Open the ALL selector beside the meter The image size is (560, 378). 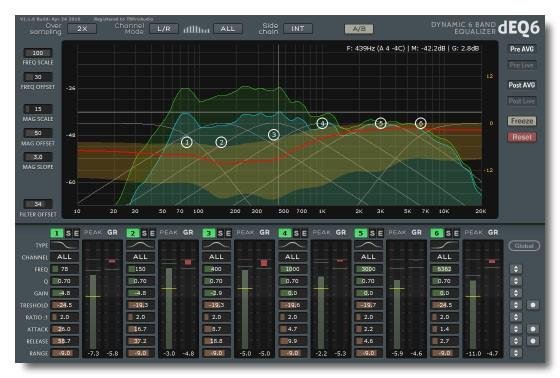click(x=228, y=29)
